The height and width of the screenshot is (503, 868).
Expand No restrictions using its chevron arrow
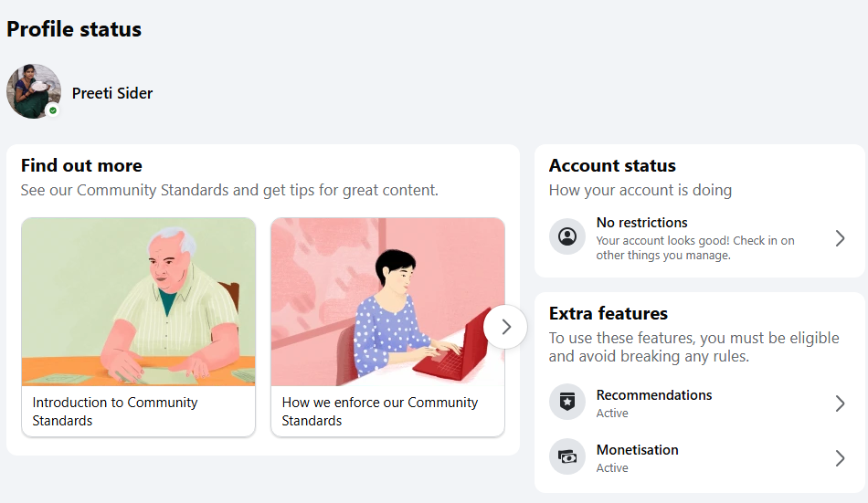click(840, 238)
